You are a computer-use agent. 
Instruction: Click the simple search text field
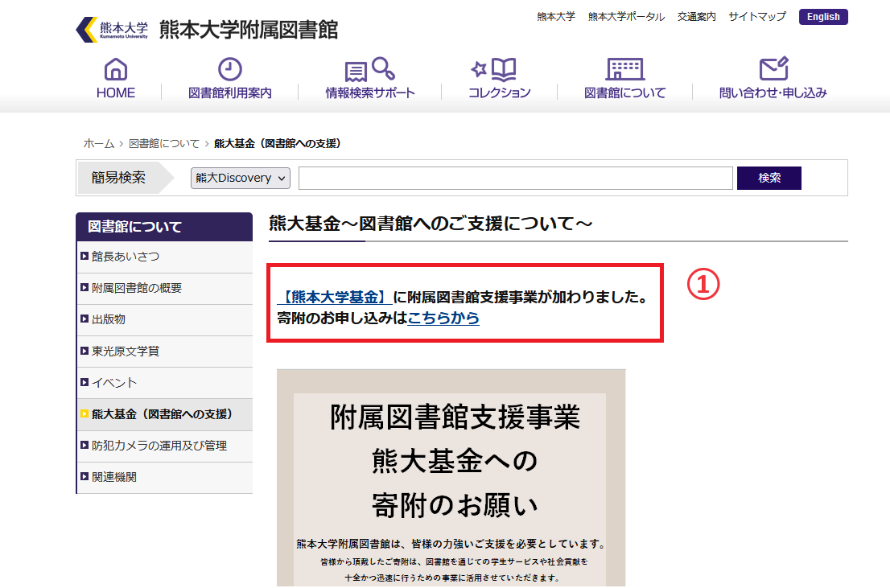[x=515, y=179]
